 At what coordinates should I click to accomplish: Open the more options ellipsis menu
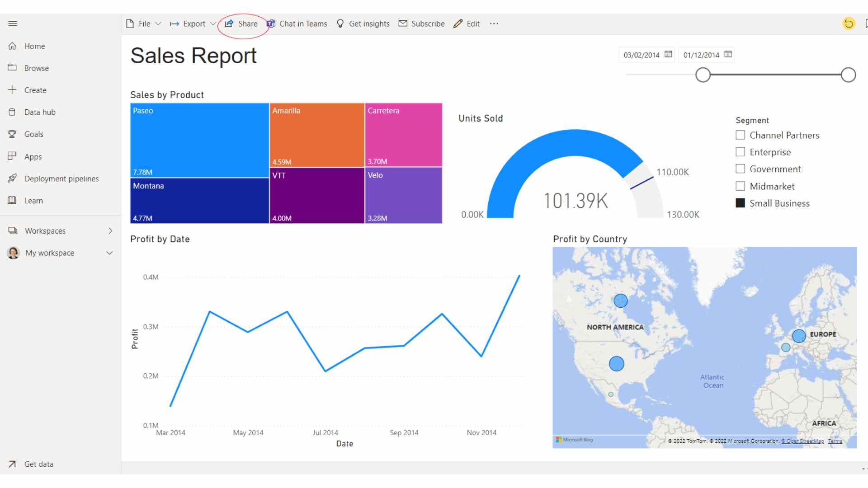(494, 23)
